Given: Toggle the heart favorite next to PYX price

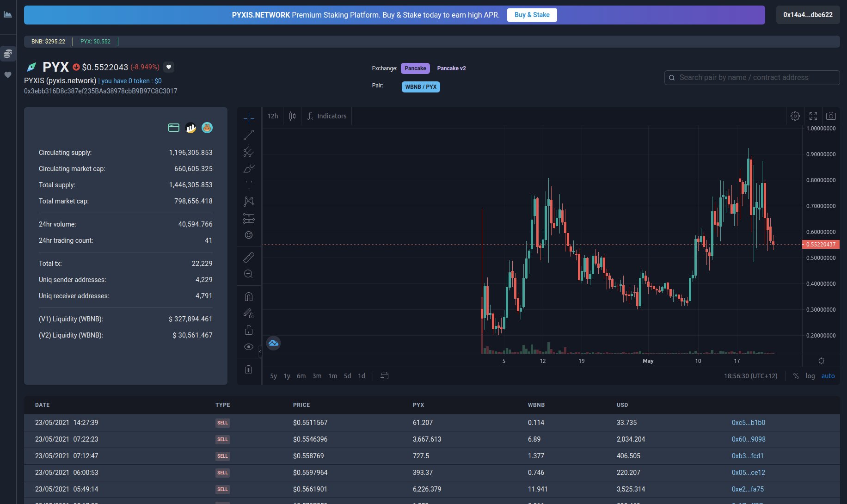Looking at the screenshot, I should pos(169,67).
